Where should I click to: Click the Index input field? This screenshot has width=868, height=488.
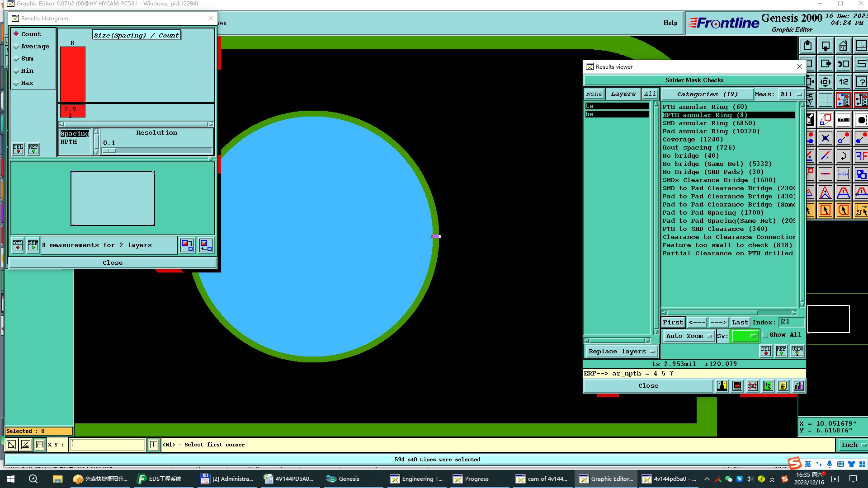(x=791, y=322)
